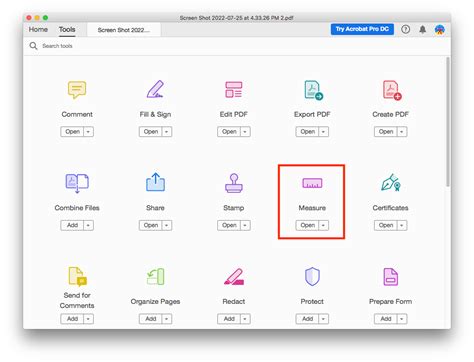
Task: Expand the Share Open dropdown arrow
Action: [x=167, y=225]
